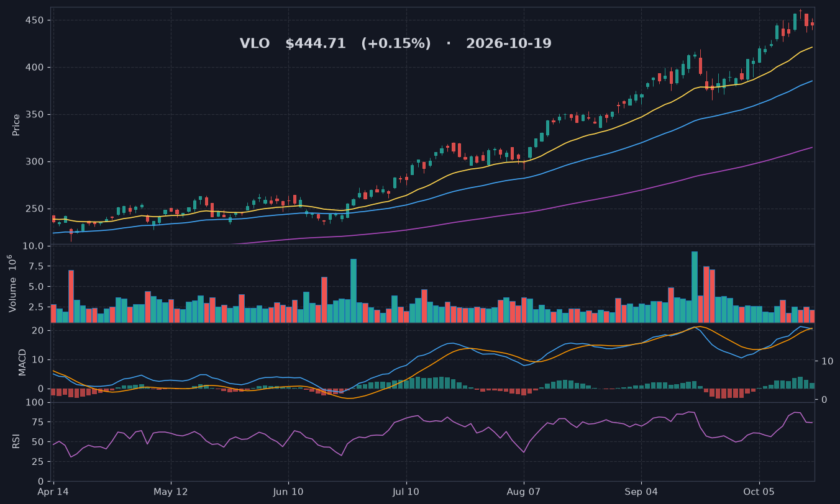Click the May 12 date label
This screenshot has height=504, width=840.
(x=170, y=492)
